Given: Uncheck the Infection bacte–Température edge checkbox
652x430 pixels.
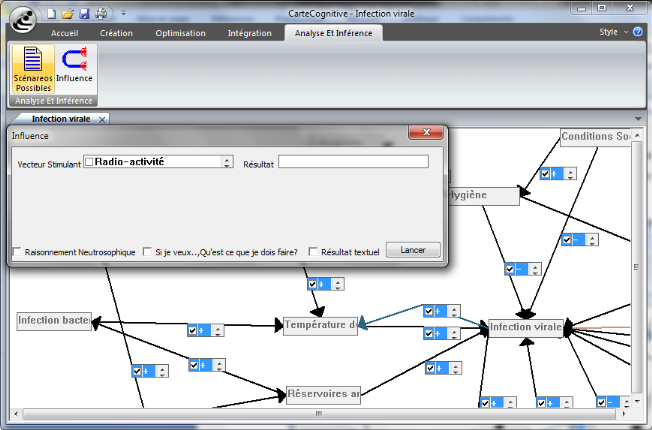Looking at the screenshot, I should click(x=193, y=331).
